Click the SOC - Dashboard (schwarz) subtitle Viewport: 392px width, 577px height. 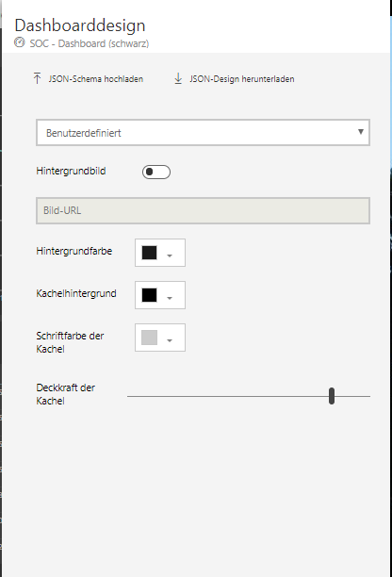tap(90, 43)
